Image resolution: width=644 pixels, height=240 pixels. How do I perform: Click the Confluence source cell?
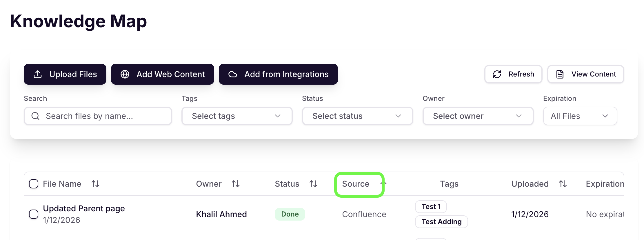(364, 214)
